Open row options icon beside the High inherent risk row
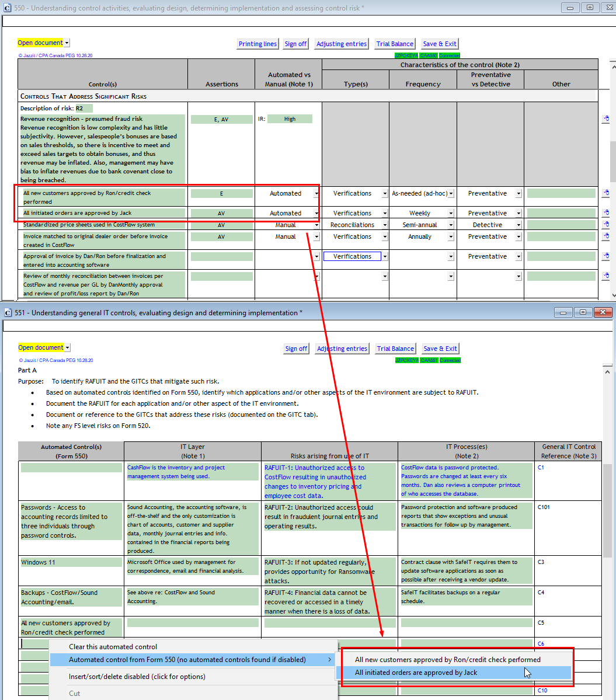 tap(605, 119)
